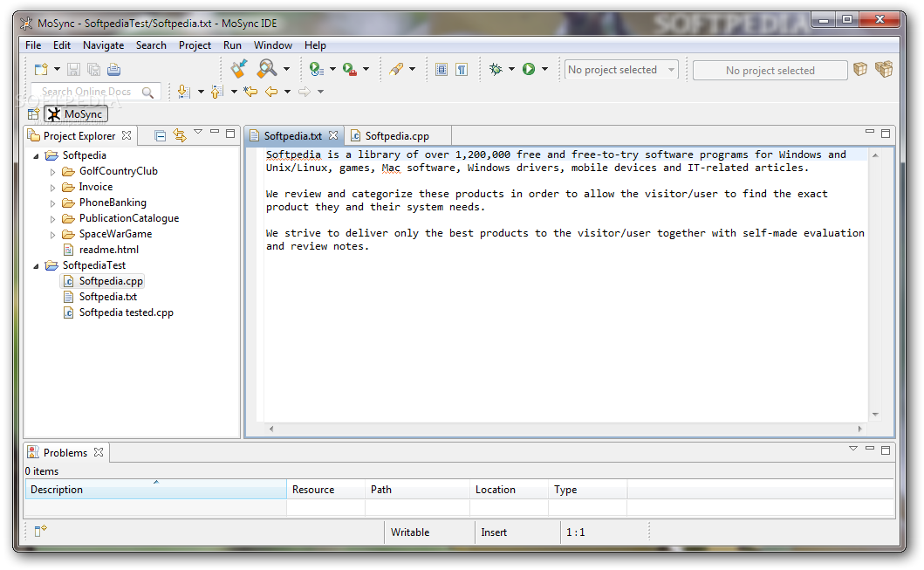Viewport: 924px width, 570px height.
Task: Open the File menu
Action: [33, 45]
